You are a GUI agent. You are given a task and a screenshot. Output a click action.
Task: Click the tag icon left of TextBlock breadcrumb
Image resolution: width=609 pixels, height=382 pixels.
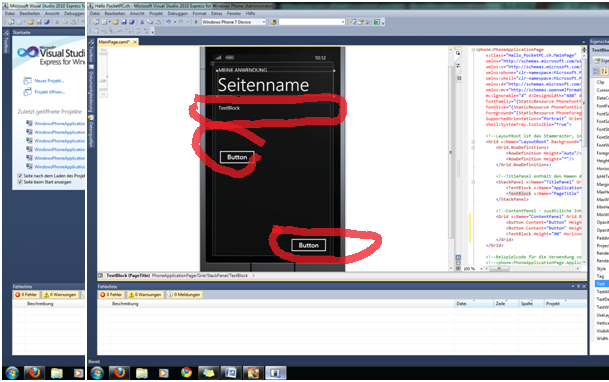[101, 276]
